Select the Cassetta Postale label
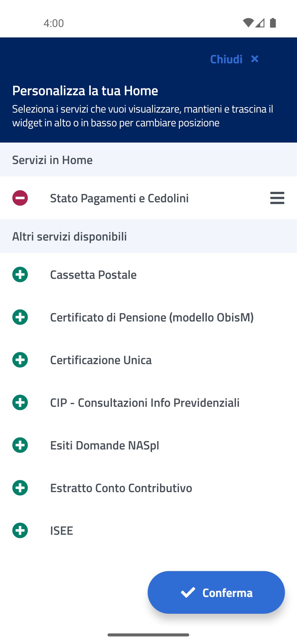This screenshot has height=644, width=297. coord(93,275)
